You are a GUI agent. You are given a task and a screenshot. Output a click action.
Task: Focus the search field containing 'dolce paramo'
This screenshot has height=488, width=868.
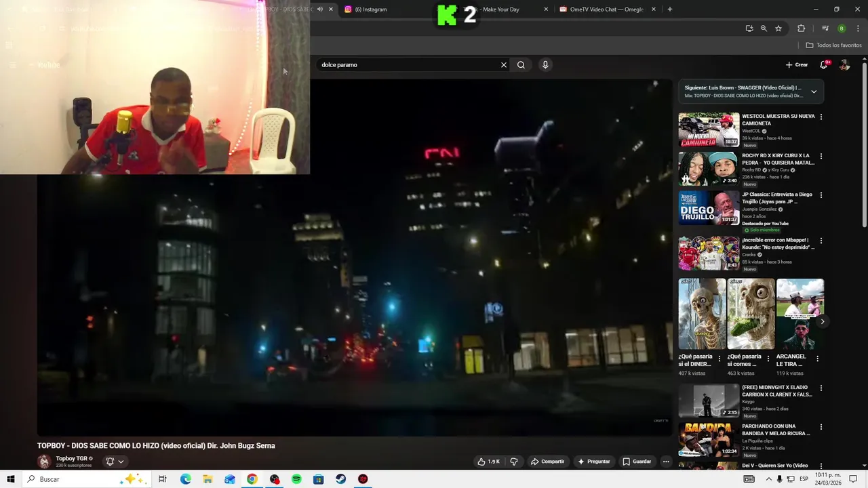409,65
